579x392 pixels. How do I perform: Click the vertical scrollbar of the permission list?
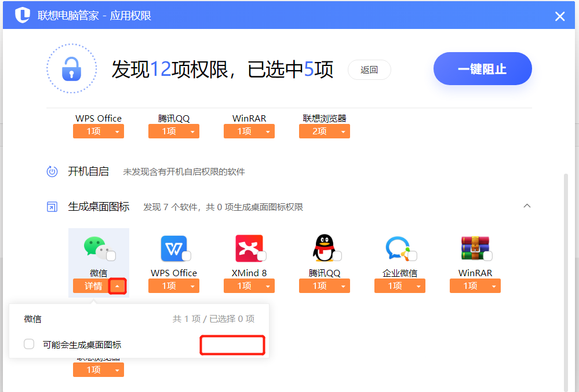566,282
